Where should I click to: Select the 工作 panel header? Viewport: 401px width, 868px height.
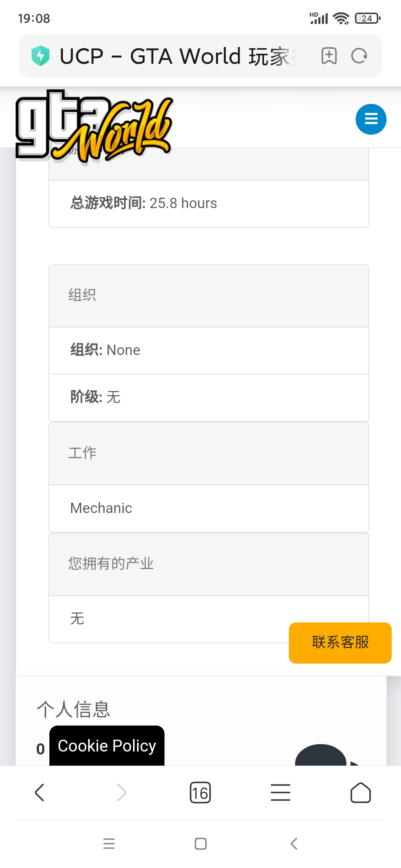209,454
